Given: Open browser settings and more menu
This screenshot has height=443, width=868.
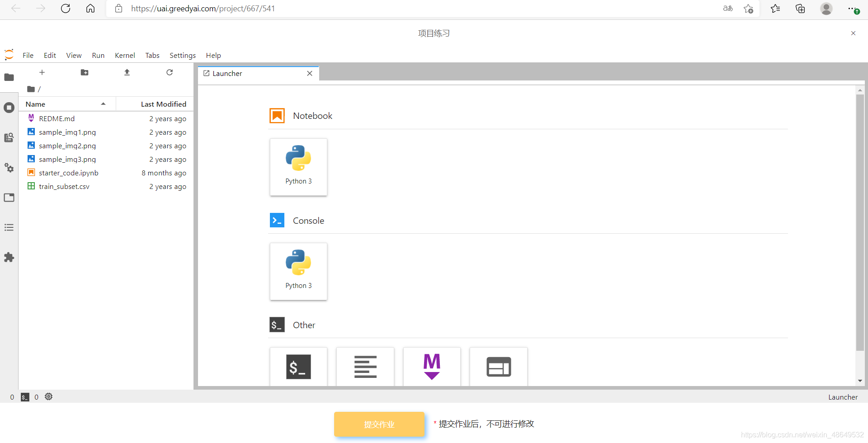Looking at the screenshot, I should 853,9.
